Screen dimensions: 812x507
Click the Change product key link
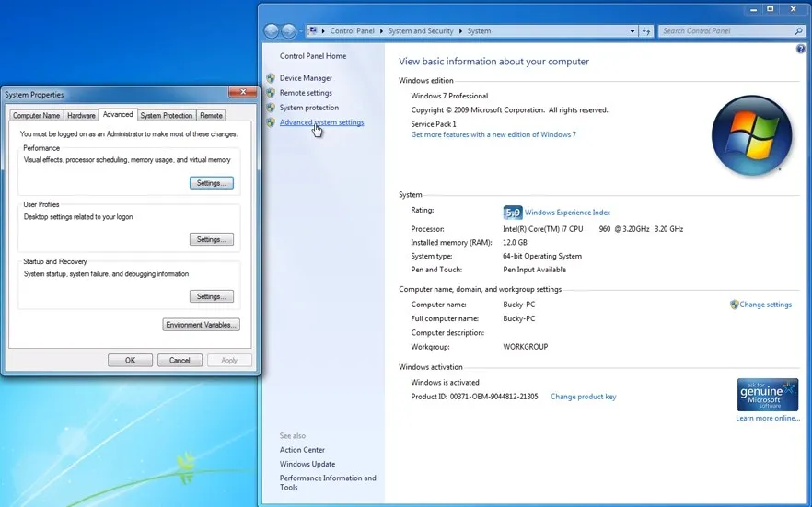click(583, 397)
